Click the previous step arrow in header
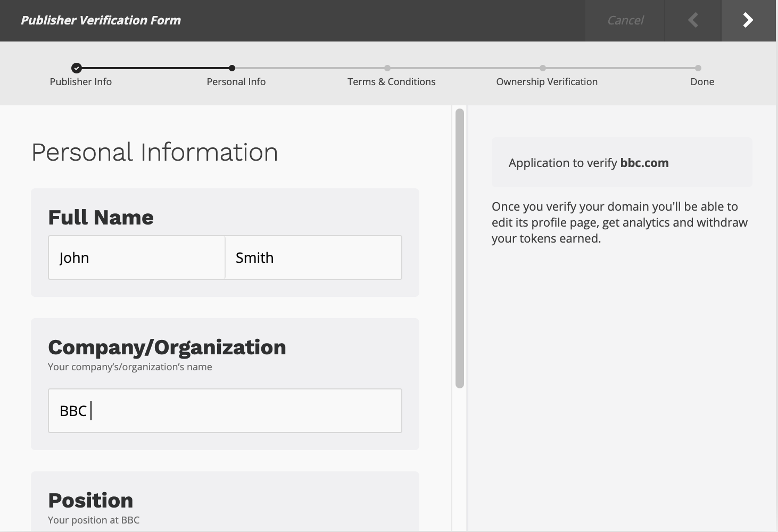 coord(693,20)
